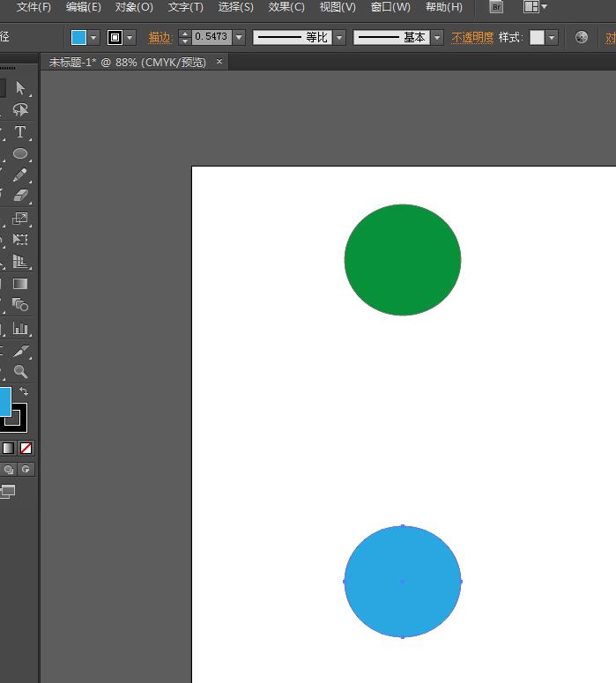Image resolution: width=616 pixels, height=683 pixels.
Task: Open the 编辑(E) menu
Action: tap(83, 7)
